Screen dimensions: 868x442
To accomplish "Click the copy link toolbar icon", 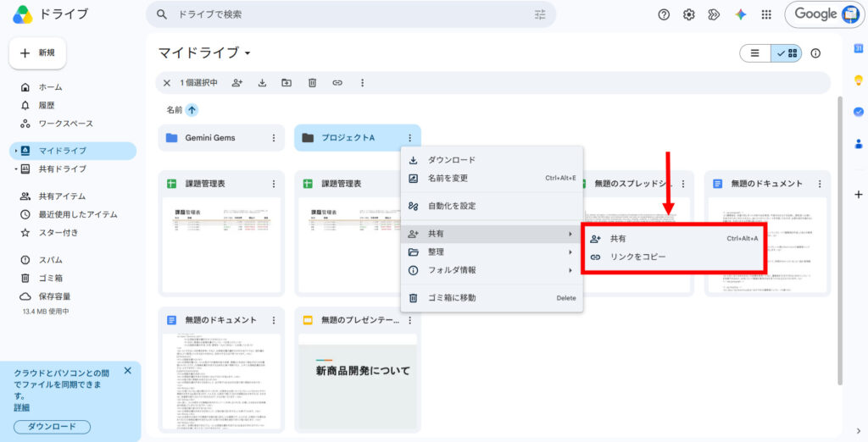I will tap(337, 83).
